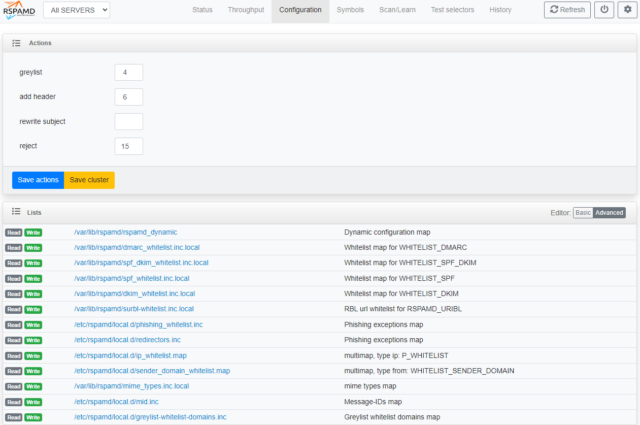Open the Throughput tab
The image size is (640, 425).
point(246,10)
